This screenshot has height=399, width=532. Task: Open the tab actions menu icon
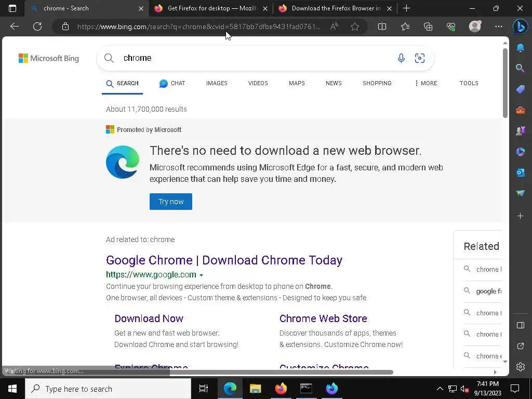pyautogui.click(x=12, y=8)
